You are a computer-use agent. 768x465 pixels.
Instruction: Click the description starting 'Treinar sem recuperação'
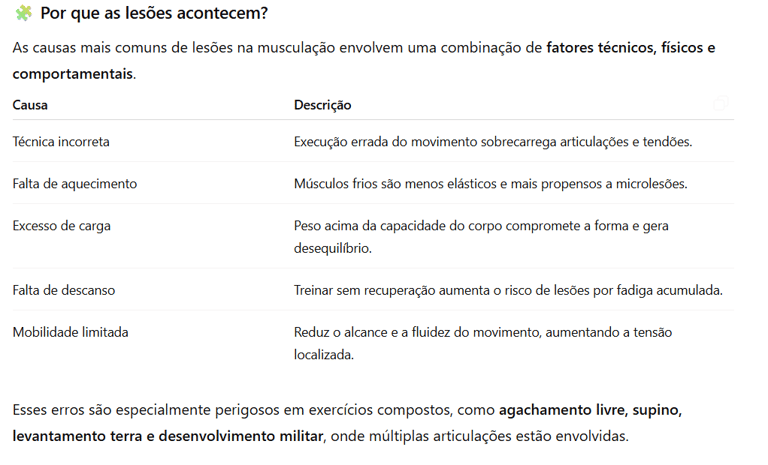coord(508,290)
